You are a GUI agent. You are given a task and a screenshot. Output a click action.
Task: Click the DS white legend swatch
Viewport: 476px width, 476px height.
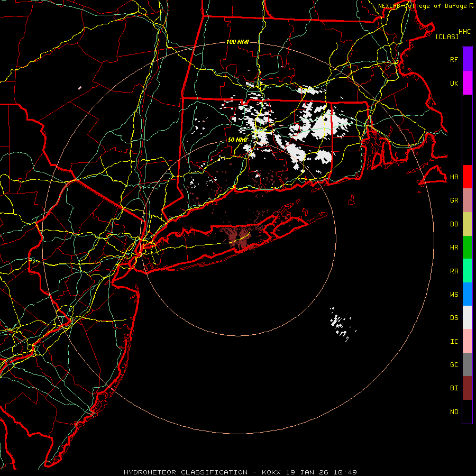467,317
